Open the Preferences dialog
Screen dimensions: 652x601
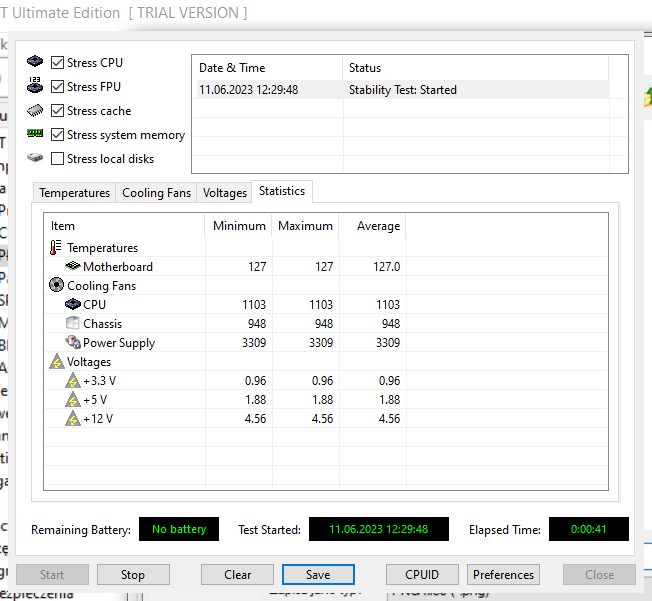pos(503,575)
